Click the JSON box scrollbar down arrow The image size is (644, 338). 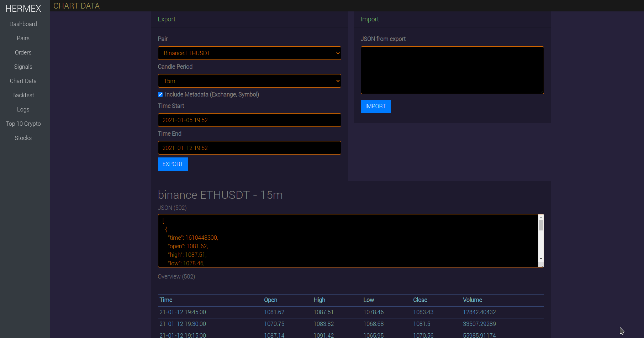[x=541, y=259]
